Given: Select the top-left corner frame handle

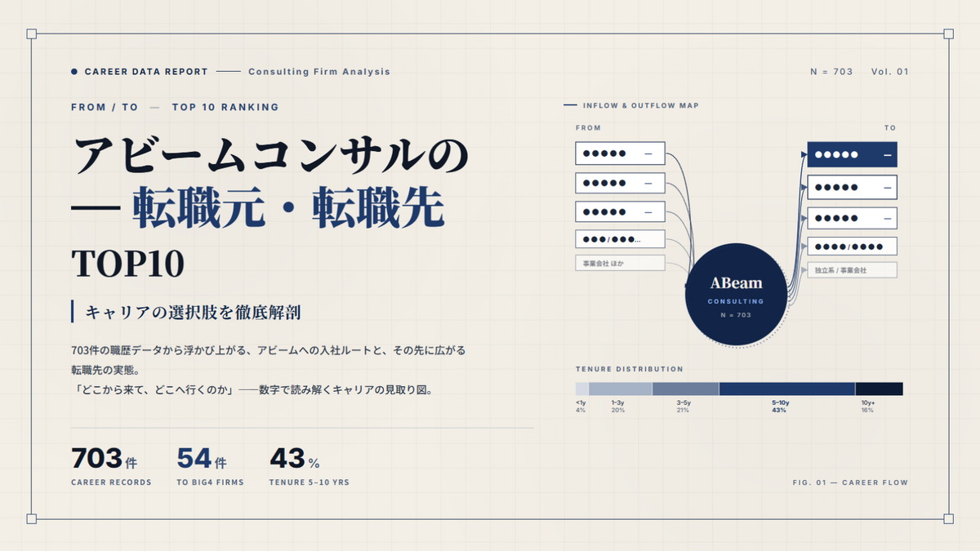Looking at the screenshot, I should [x=32, y=34].
